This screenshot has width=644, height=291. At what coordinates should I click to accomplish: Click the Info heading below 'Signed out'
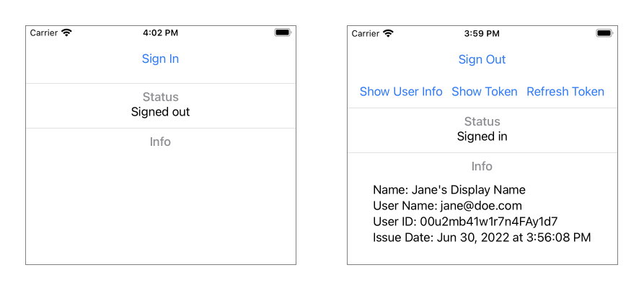pos(160,142)
